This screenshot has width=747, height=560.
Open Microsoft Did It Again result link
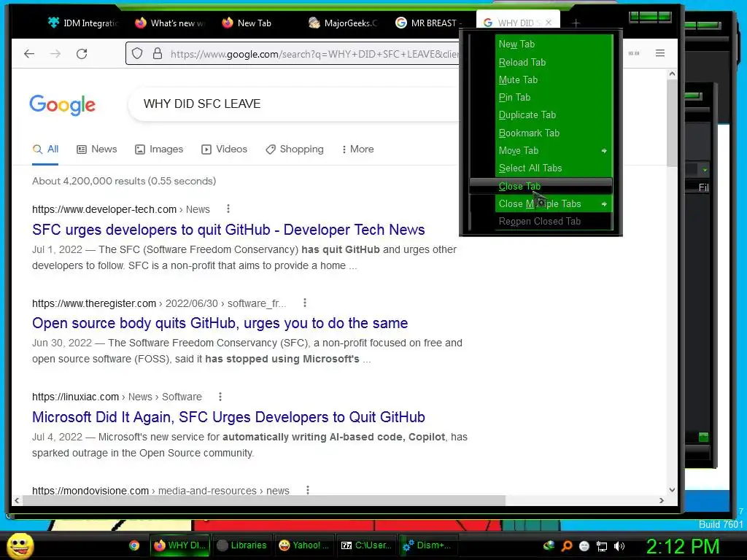(228, 416)
